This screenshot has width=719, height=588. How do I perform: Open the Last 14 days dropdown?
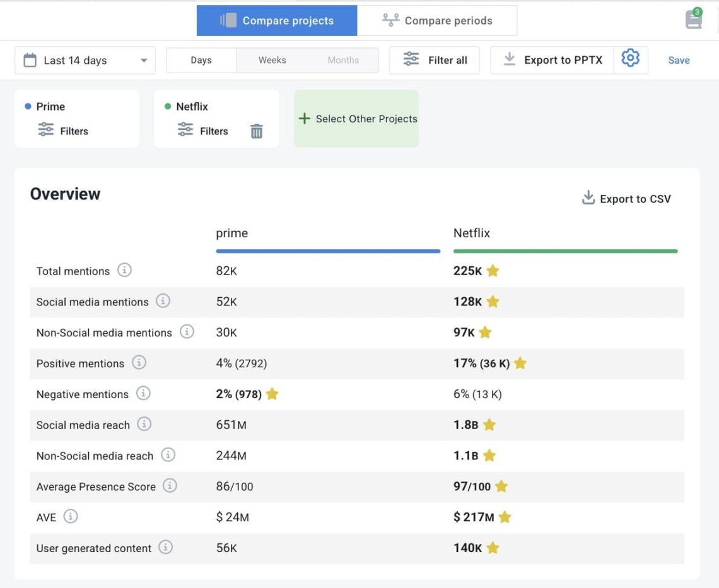[85, 60]
